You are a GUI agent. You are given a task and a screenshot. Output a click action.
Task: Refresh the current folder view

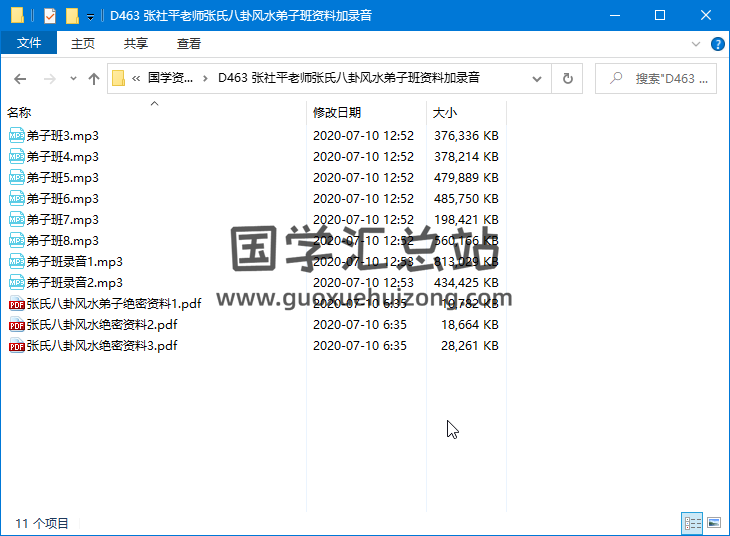pos(567,79)
